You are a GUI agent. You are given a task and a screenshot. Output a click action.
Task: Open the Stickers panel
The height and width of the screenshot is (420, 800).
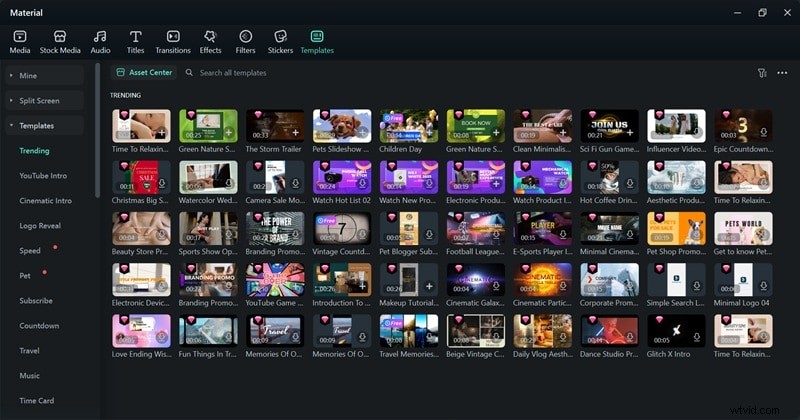280,41
